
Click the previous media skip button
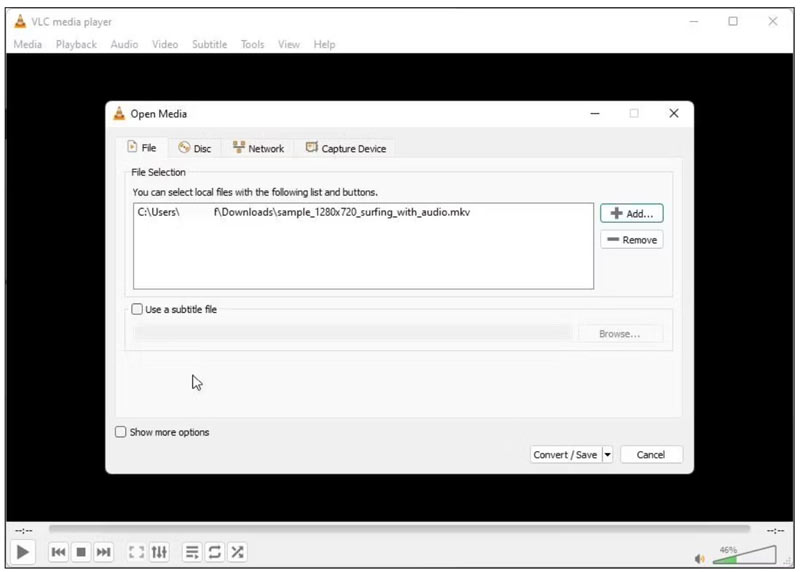point(59,552)
